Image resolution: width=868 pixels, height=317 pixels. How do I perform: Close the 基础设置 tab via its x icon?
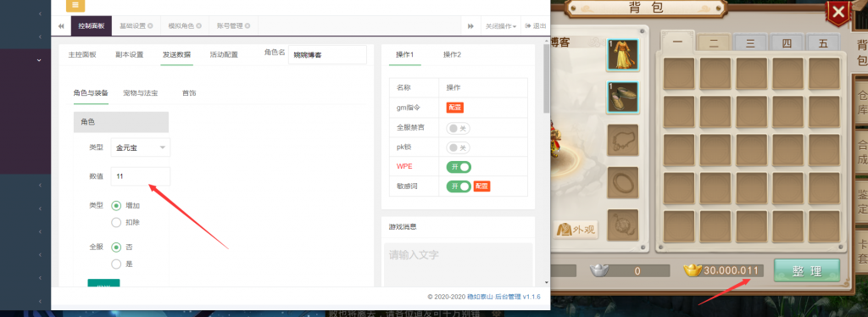click(150, 26)
